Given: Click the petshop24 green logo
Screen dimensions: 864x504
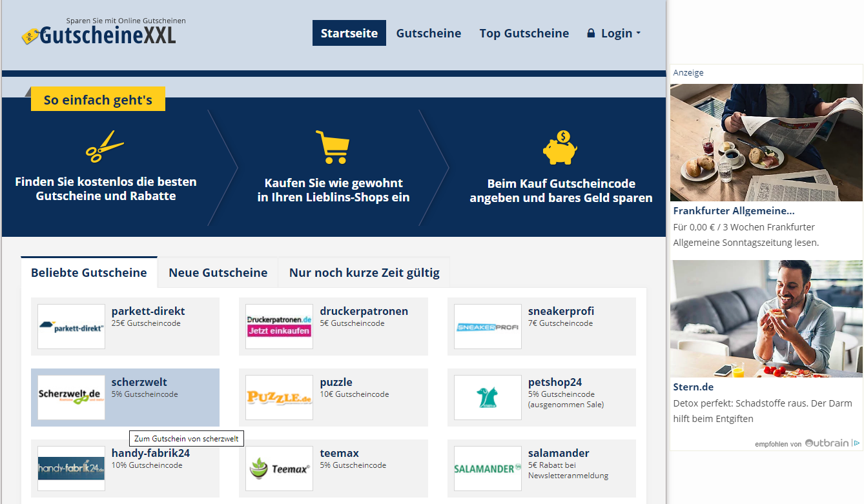Looking at the screenshot, I should tap(488, 398).
